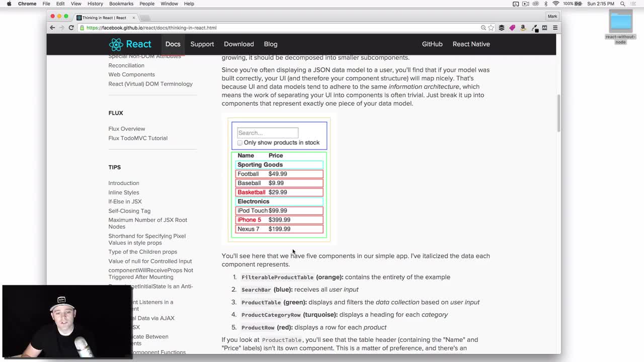Viewport: 644px width, 362px height.
Task: Click the browser back arrow
Action: pos(52,28)
